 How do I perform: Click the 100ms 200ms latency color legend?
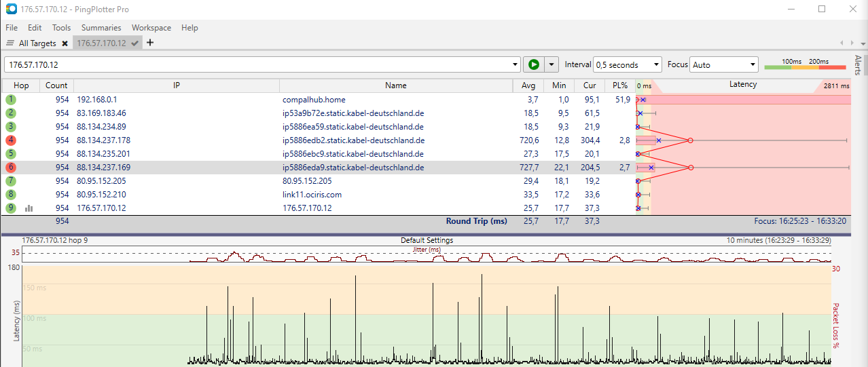(805, 64)
